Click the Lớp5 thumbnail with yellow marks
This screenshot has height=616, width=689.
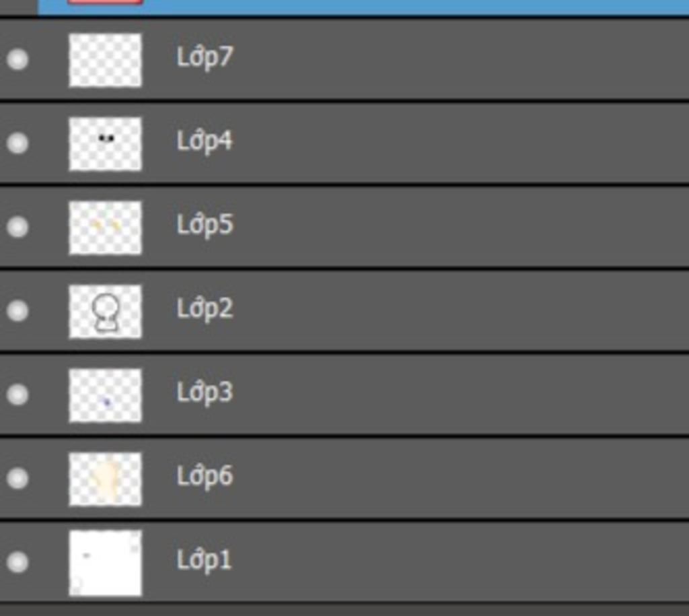coord(106,228)
